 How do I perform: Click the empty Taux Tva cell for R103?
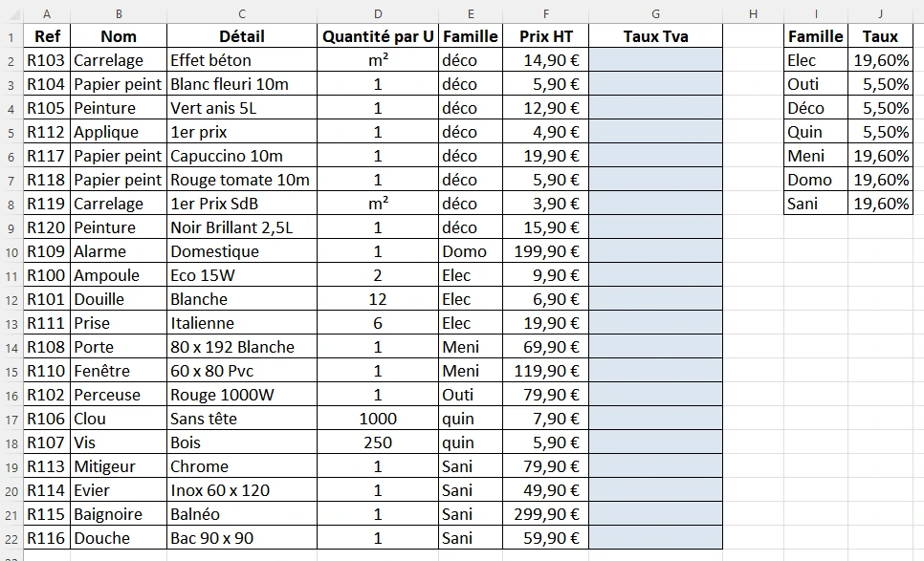[x=655, y=60]
